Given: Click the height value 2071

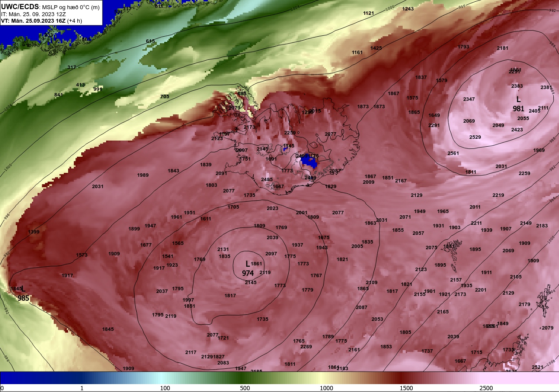Looking at the screenshot, I should 405,217.
